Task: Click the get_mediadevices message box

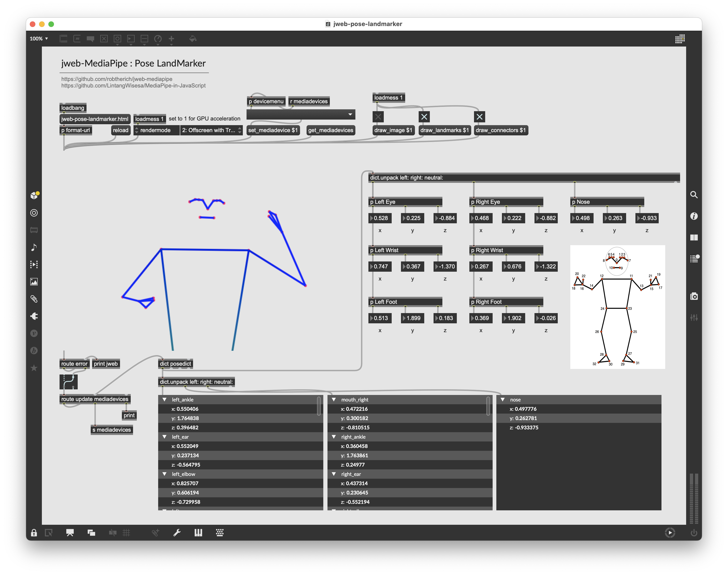Action: 331,130
